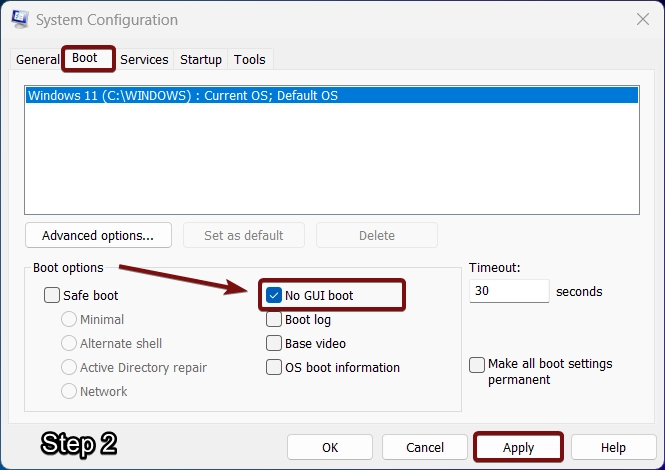The height and width of the screenshot is (470, 665).
Task: Click the Set as default button
Action: (x=244, y=235)
